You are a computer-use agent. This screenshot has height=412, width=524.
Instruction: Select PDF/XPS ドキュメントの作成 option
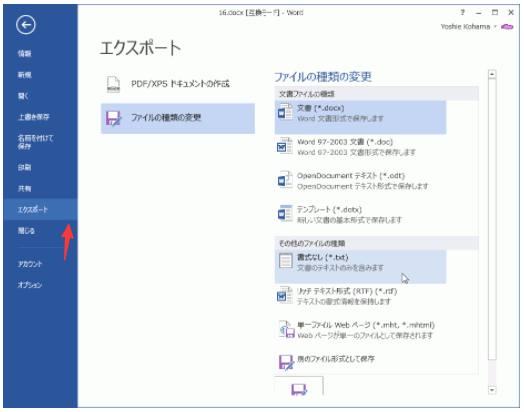point(178,84)
